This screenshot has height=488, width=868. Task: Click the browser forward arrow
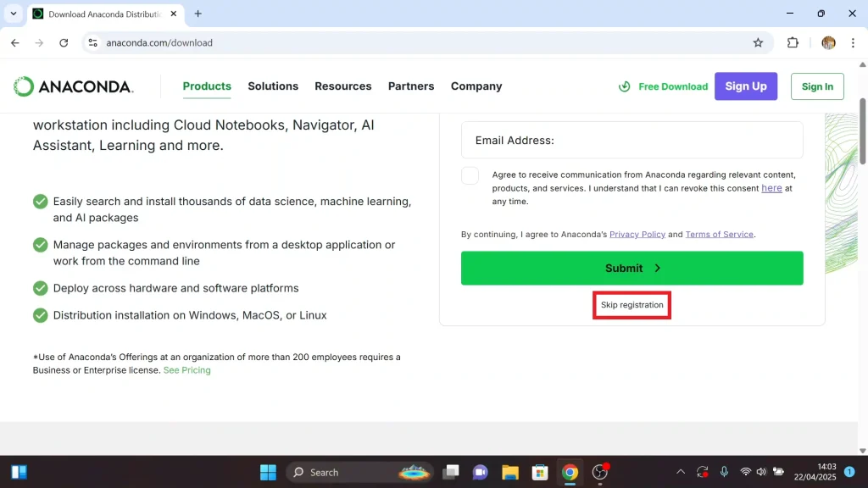(x=39, y=42)
